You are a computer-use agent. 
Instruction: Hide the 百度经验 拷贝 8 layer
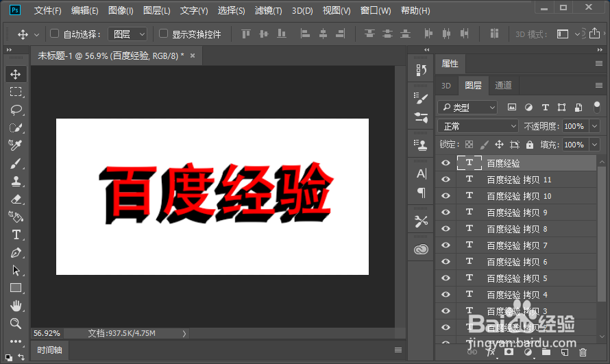click(446, 229)
